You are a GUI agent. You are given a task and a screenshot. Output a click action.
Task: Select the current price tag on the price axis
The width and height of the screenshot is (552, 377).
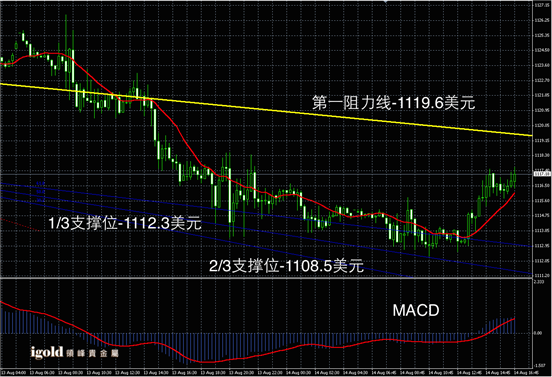[542, 174]
